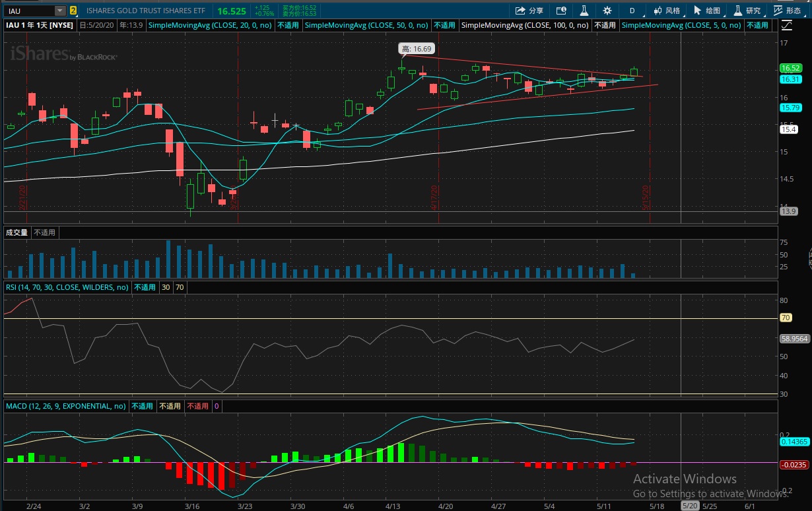Select the lower red ascending trendline
The height and width of the screenshot is (511, 812).
click(x=538, y=96)
